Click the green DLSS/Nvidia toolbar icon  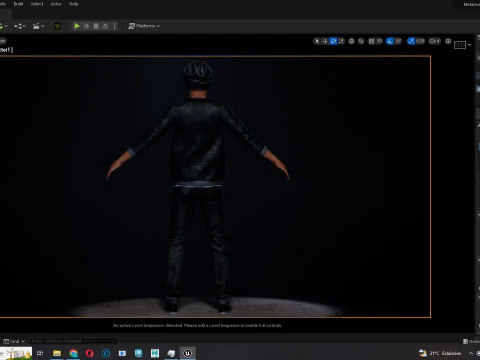tap(57, 26)
